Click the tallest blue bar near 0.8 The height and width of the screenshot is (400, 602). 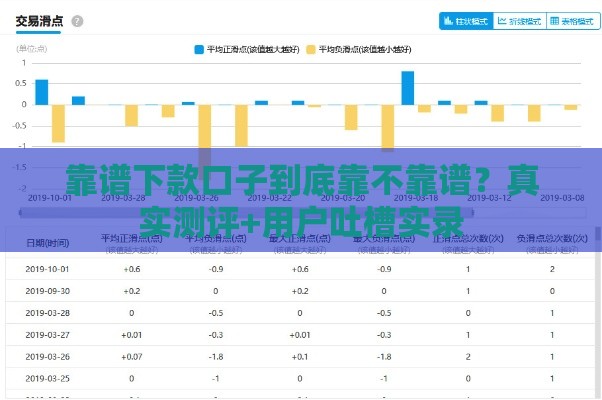coord(408,88)
